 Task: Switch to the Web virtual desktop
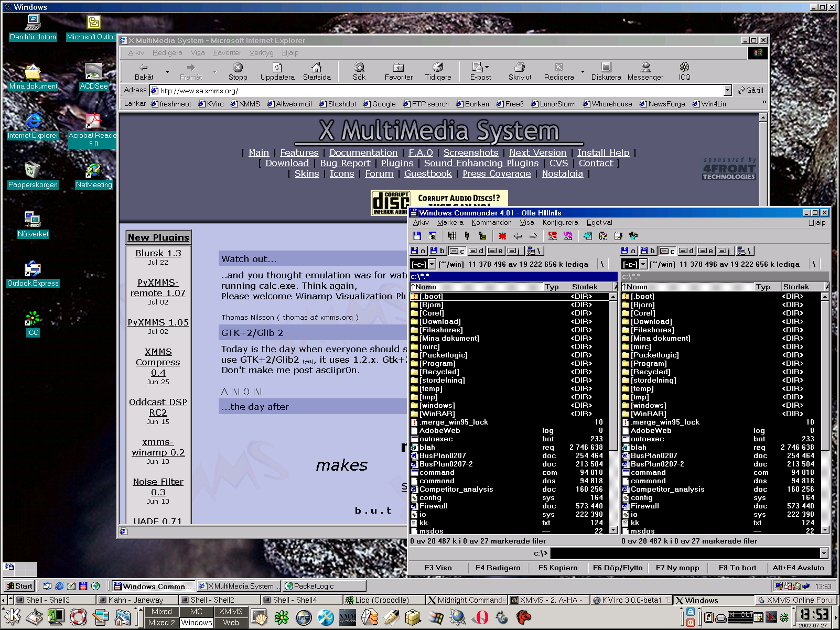(231, 623)
